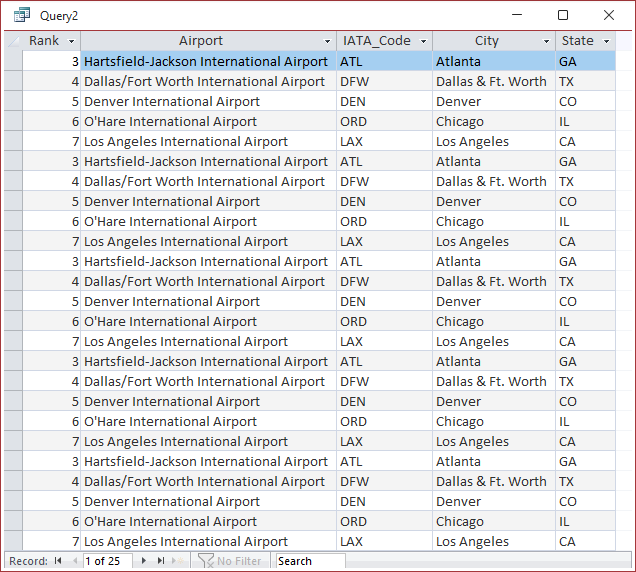
Task: Expand the IATA_Code column dropdown
Action: pyautogui.click(x=423, y=41)
